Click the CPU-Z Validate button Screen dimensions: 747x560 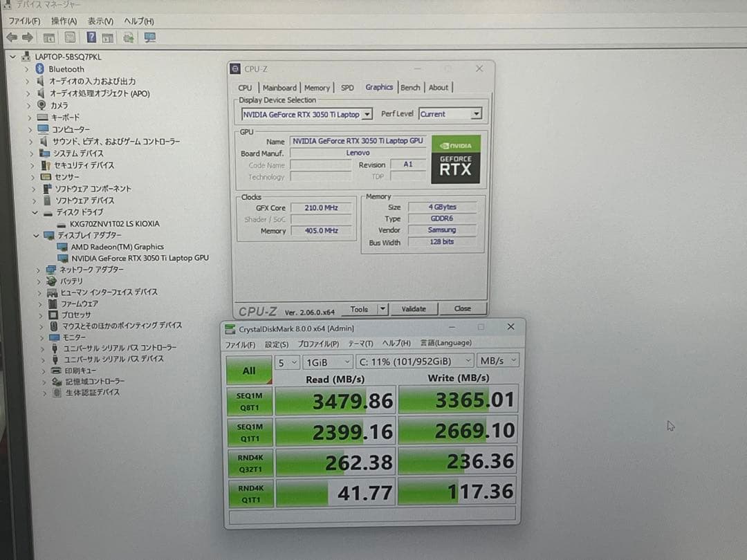413,308
